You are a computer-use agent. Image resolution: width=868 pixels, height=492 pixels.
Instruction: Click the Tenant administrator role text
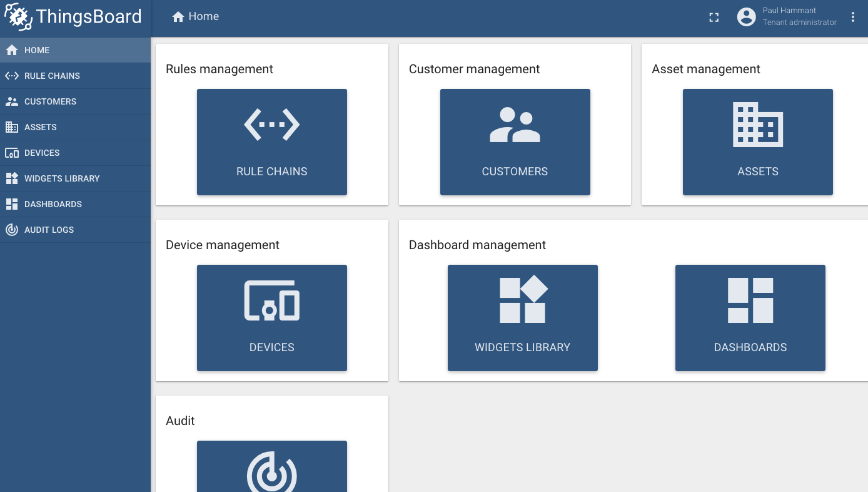coord(799,23)
